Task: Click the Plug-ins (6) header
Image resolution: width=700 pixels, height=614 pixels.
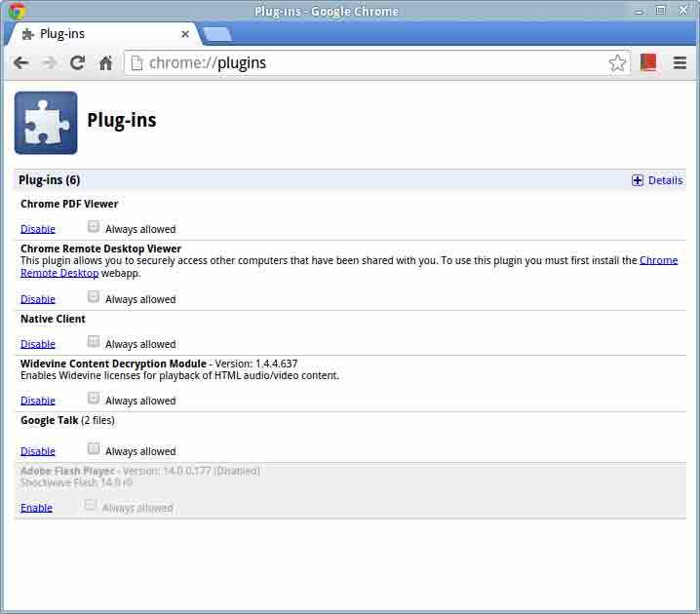Action: 49,180
